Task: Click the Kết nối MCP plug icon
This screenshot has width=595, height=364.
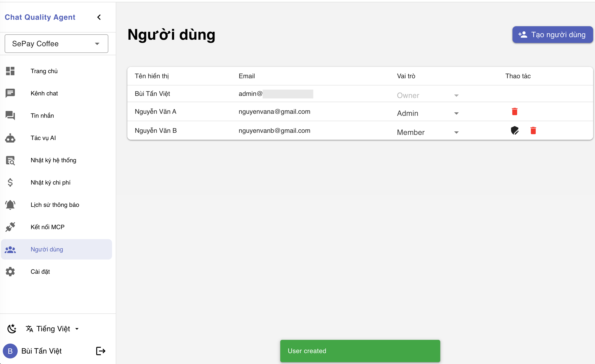Action: (x=10, y=227)
